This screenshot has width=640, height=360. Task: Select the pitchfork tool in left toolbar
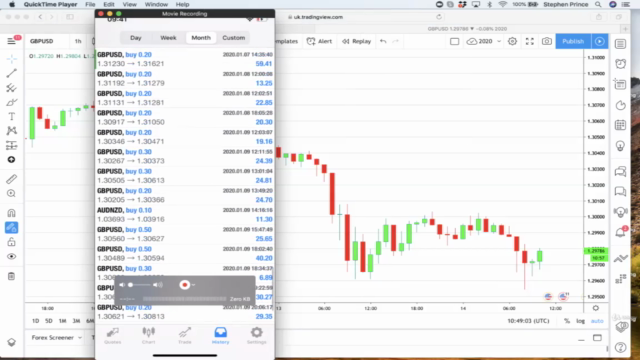coord(11,88)
